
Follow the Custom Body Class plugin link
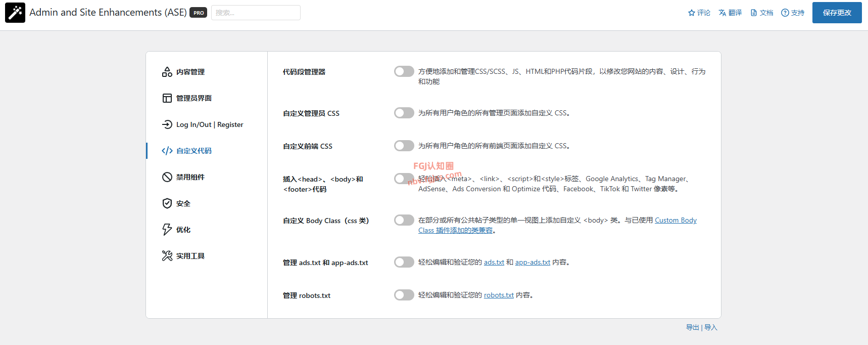(676, 220)
